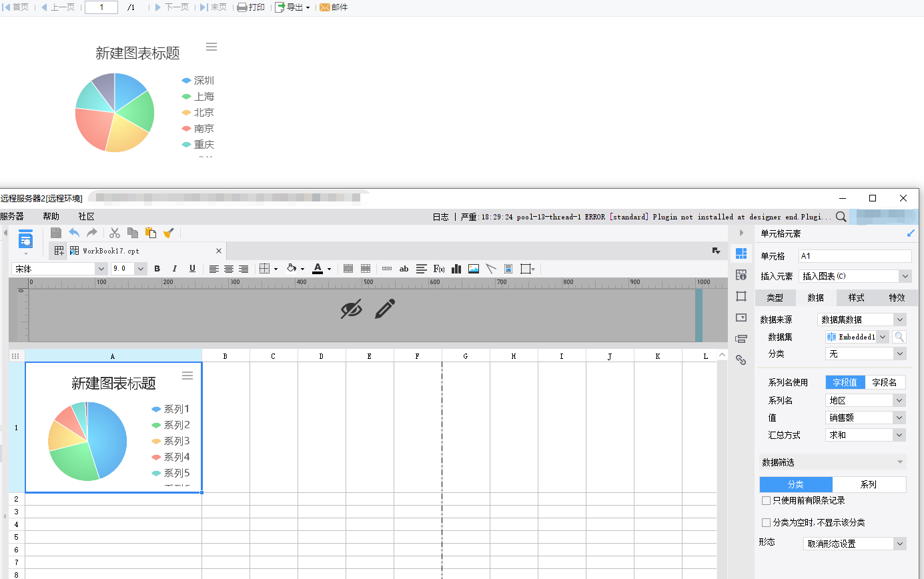Image resolution: width=924 pixels, height=579 pixels.
Task: Open the font size dropdown showing 9.0
Action: pyautogui.click(x=141, y=269)
